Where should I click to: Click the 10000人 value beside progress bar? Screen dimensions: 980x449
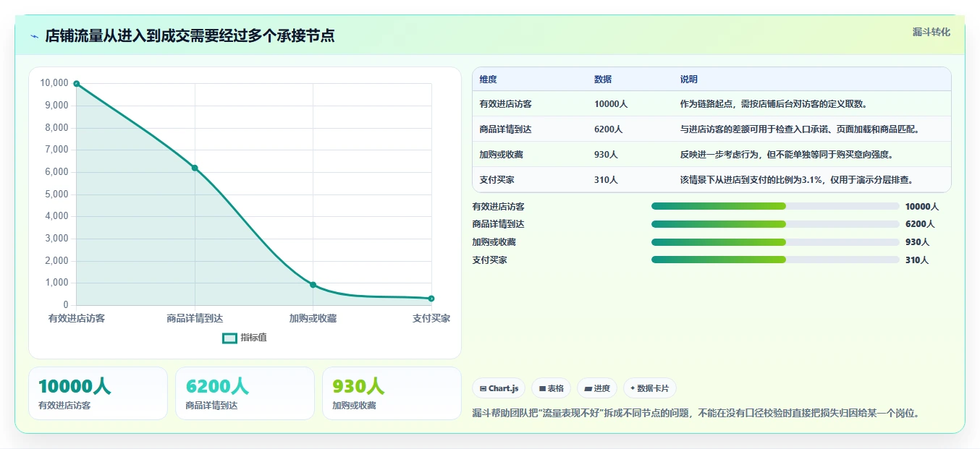921,207
